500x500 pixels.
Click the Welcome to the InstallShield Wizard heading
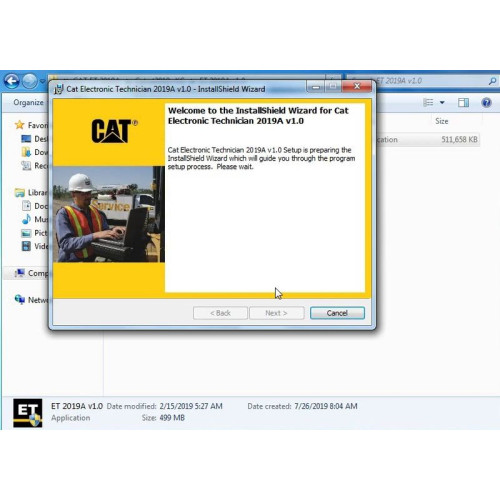pos(258,116)
